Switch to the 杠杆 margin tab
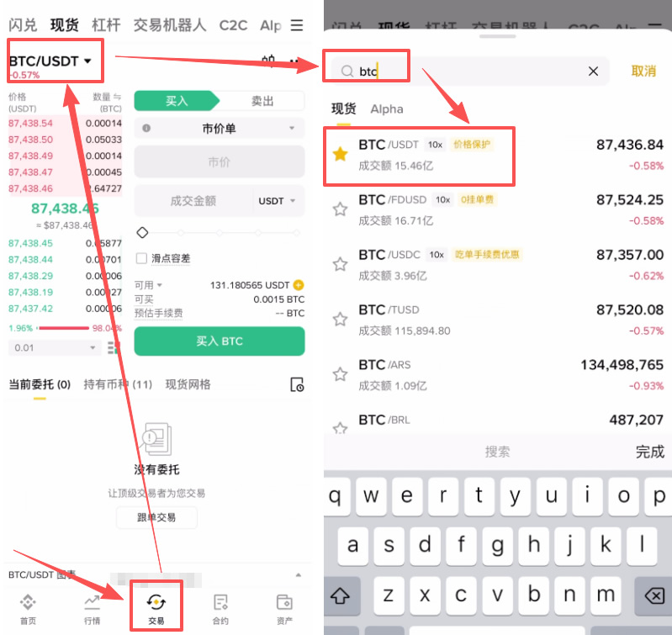This screenshot has width=672, height=635. [x=105, y=25]
